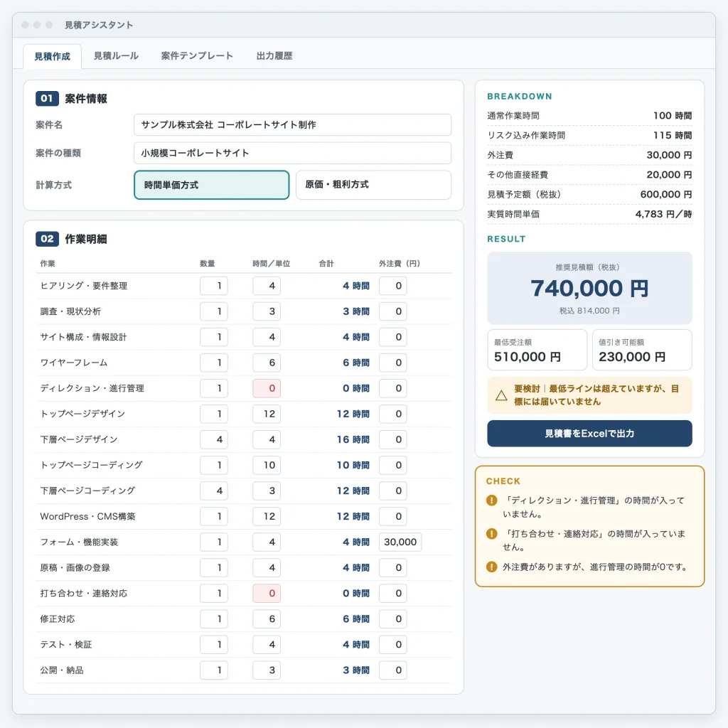Select the 見積作成 tab
This screenshot has height=728, width=728.
click(53, 57)
